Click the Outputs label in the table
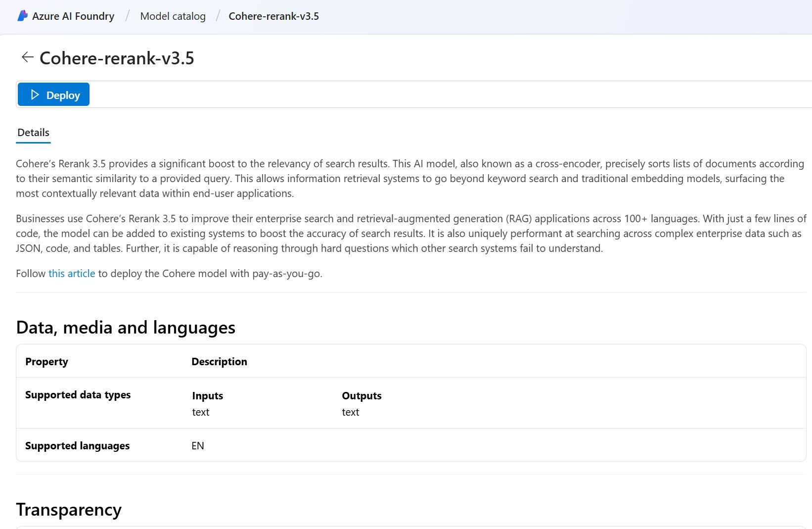The height and width of the screenshot is (529, 812). pos(361,396)
